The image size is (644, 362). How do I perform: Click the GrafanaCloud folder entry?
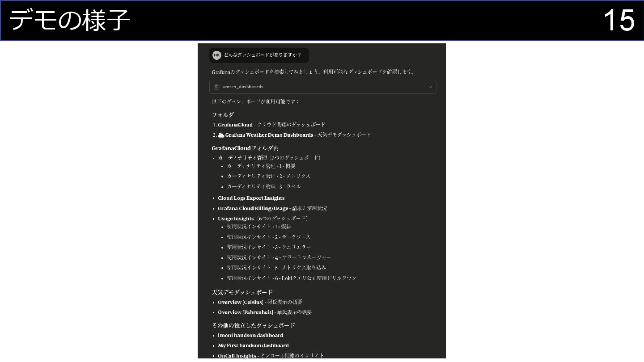pos(235,125)
